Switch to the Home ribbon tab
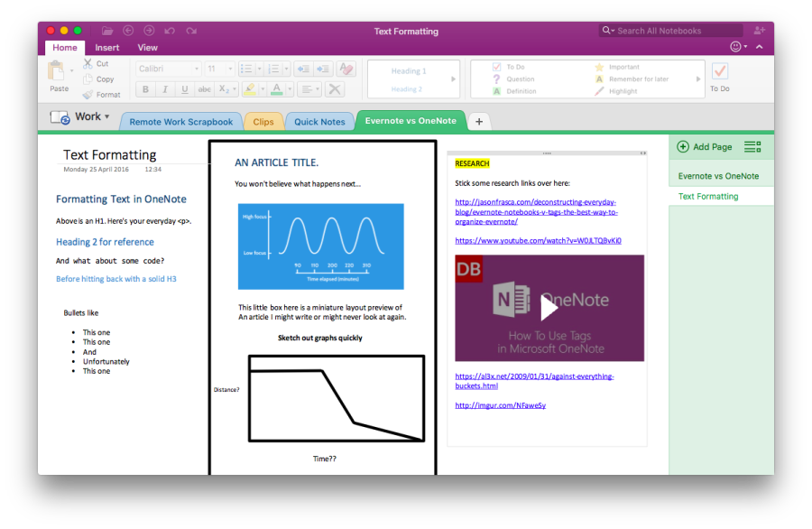 pos(65,48)
